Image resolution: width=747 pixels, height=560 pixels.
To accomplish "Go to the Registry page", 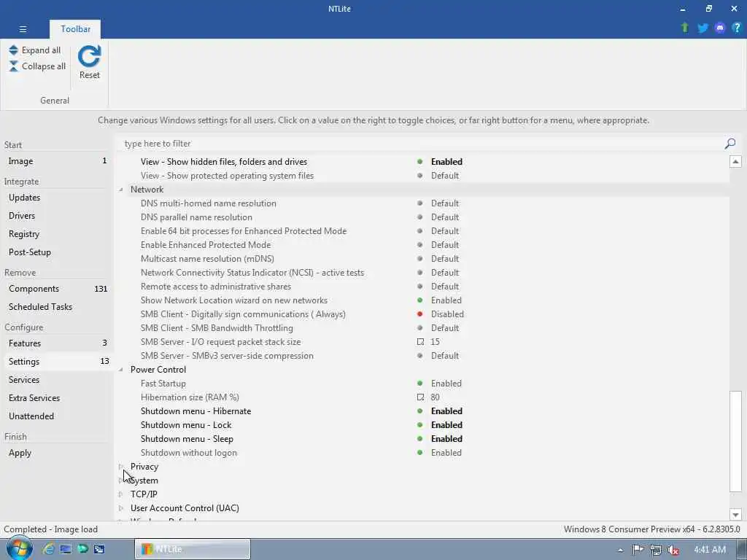I will click(56, 234).
